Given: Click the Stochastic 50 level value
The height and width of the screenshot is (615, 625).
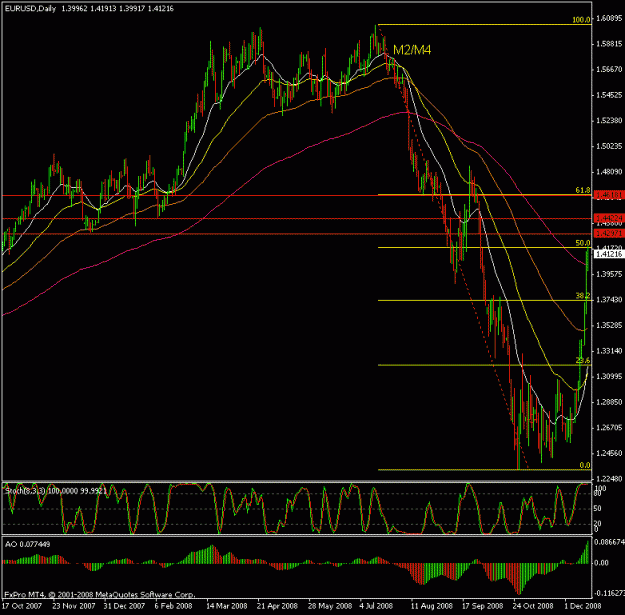Looking at the screenshot, I should pos(597,508).
